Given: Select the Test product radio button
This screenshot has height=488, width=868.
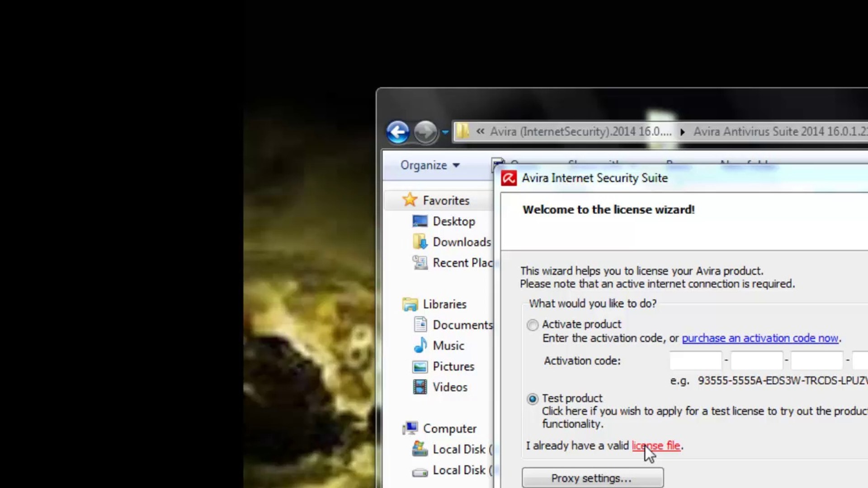Looking at the screenshot, I should coord(533,399).
